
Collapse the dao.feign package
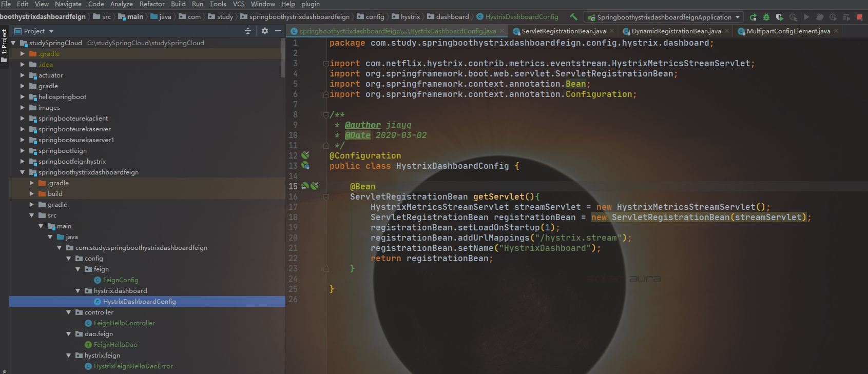coord(69,334)
